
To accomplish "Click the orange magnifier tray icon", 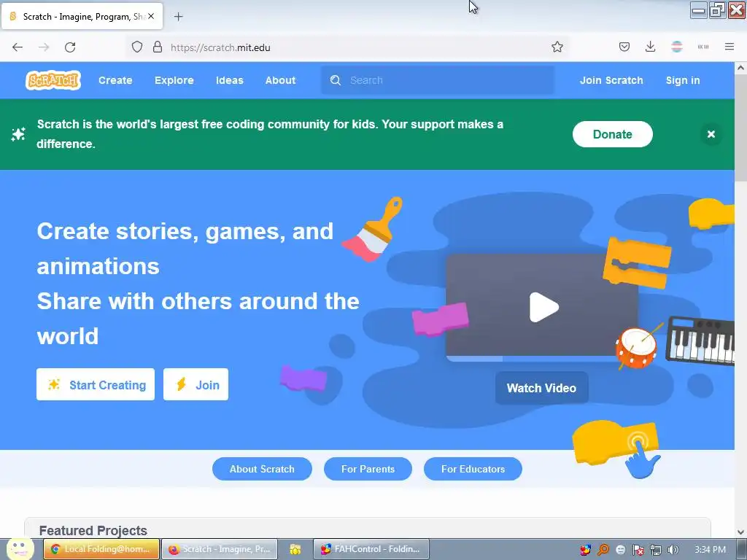I will click(x=603, y=550).
